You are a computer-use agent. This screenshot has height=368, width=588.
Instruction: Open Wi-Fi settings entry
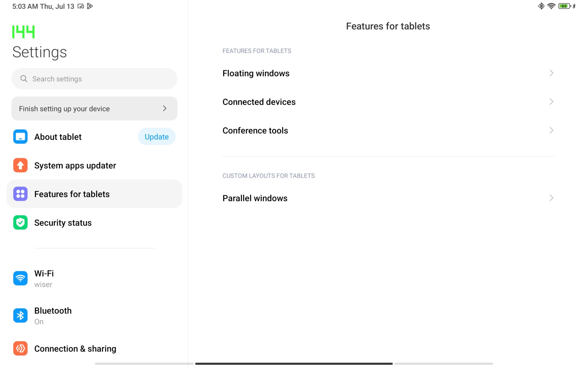coord(44,278)
